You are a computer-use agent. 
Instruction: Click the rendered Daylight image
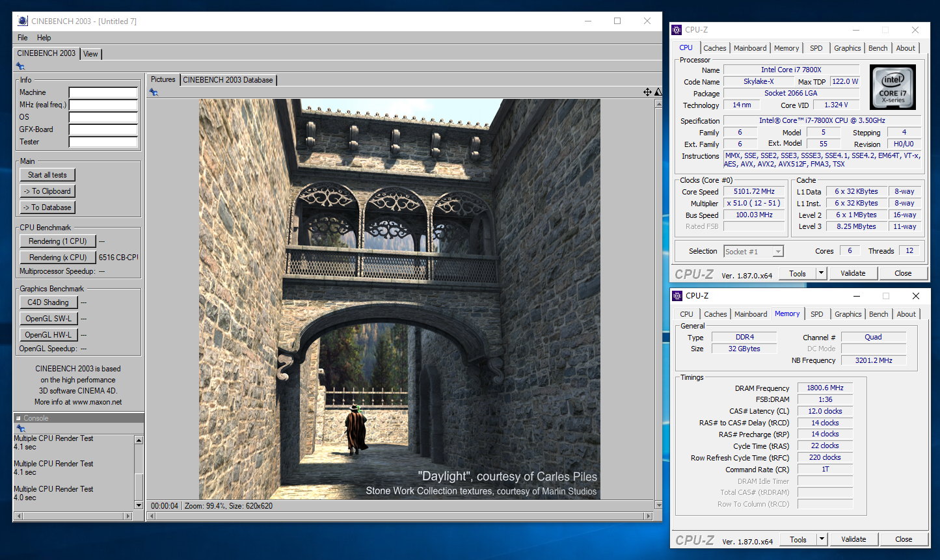(x=399, y=299)
